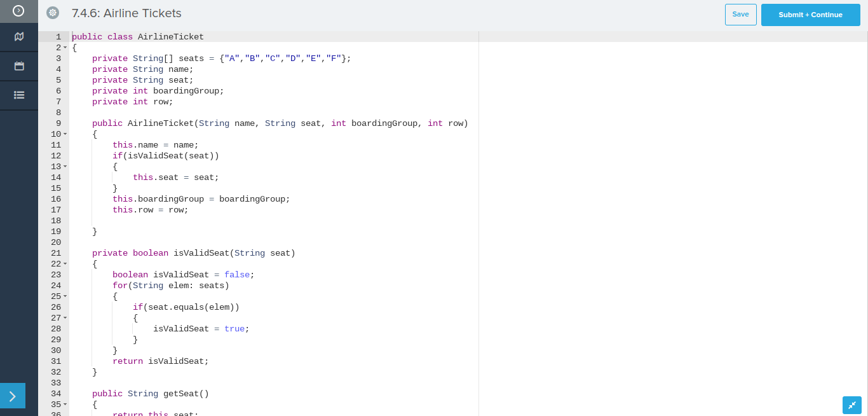Open the course roadmap from the sidebar

click(x=18, y=37)
